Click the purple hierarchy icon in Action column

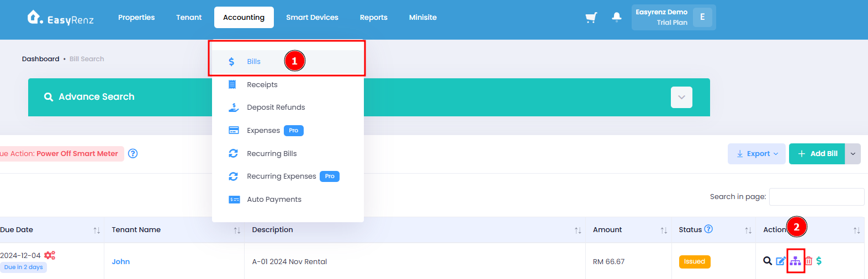(795, 261)
